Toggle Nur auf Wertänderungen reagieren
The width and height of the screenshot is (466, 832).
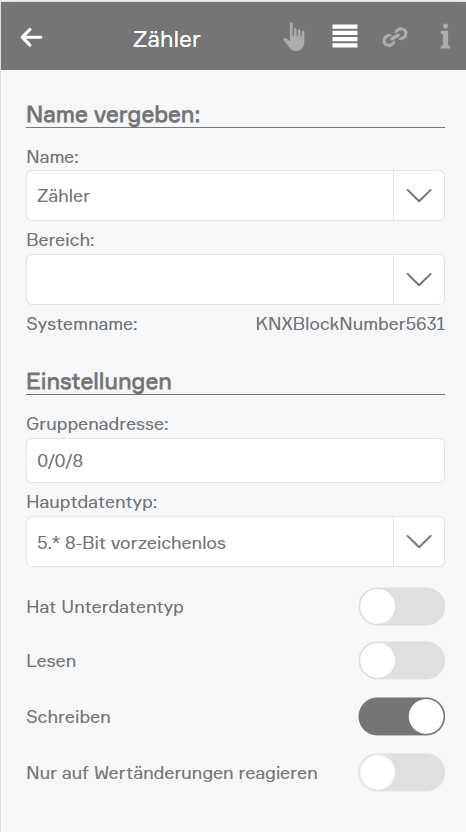pos(402,773)
